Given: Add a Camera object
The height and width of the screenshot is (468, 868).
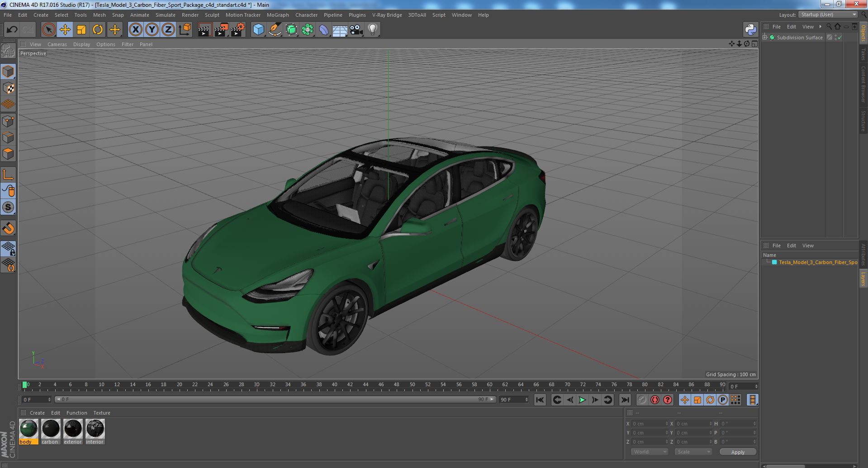Looking at the screenshot, I should coord(356,30).
